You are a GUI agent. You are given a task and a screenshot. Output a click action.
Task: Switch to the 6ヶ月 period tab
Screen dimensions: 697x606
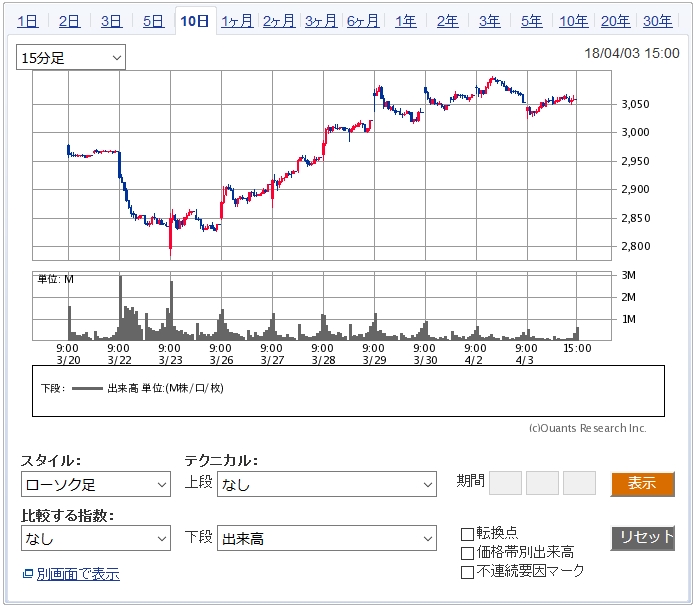[363, 21]
